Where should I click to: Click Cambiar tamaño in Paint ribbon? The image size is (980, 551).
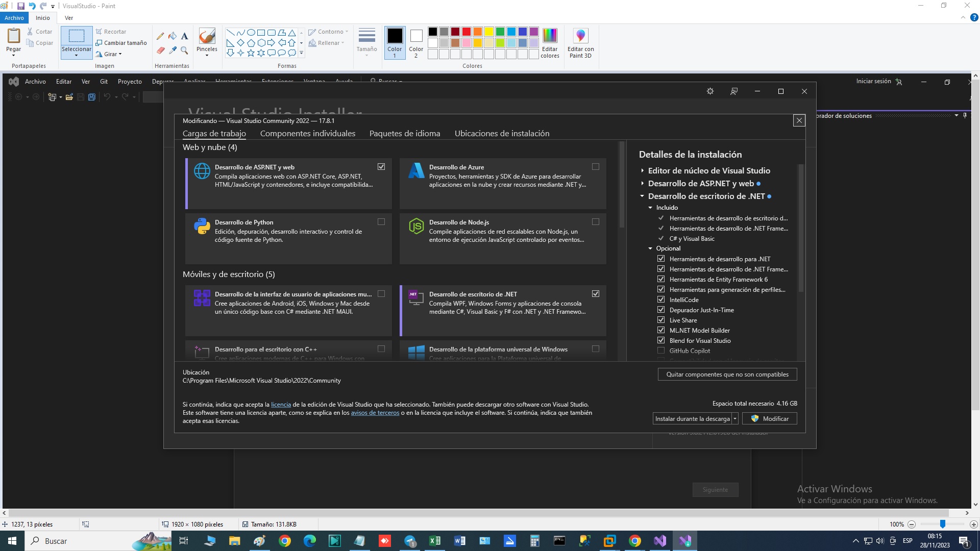point(121,43)
